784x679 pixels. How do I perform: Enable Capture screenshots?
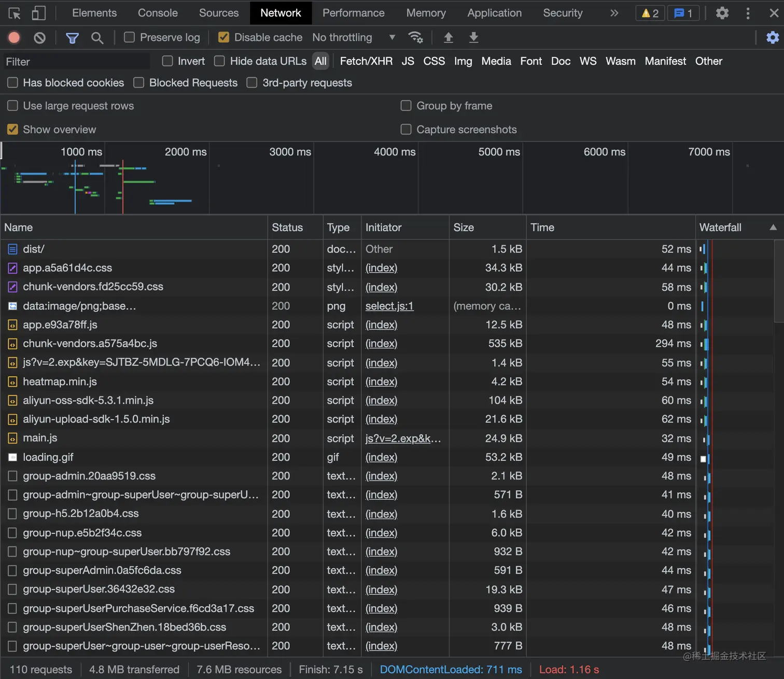coord(407,130)
